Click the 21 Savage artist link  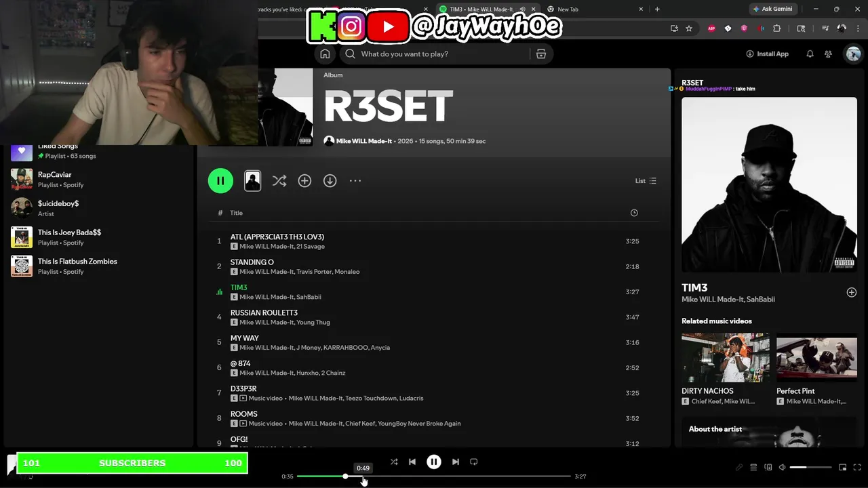pyautogui.click(x=311, y=247)
